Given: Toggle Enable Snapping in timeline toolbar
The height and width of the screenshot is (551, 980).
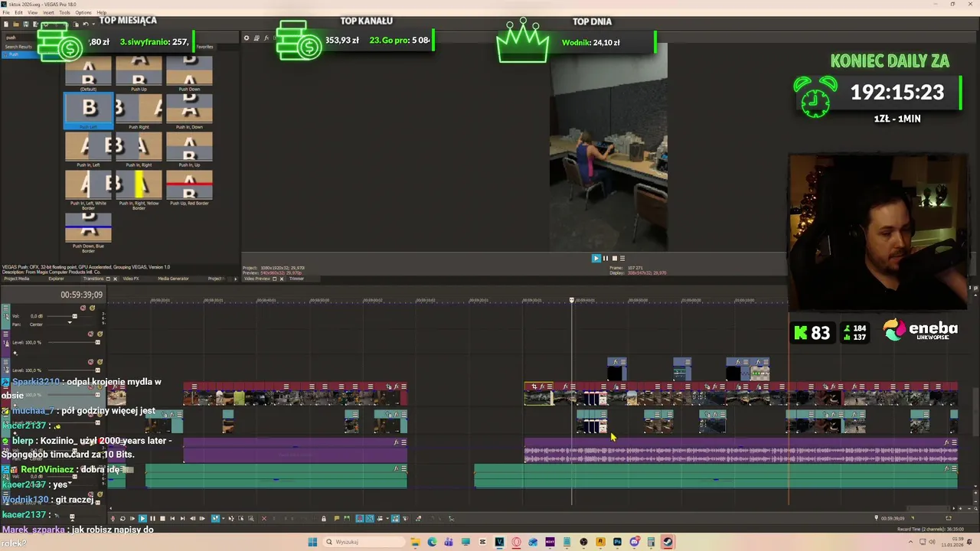Looking at the screenshot, I should 360,518.
